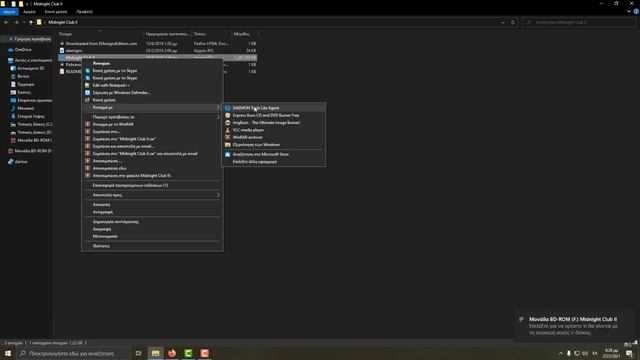Click Επαναφορά προηγούμενων εκδόσεων
640x360 pixels.
[x=152, y=185]
